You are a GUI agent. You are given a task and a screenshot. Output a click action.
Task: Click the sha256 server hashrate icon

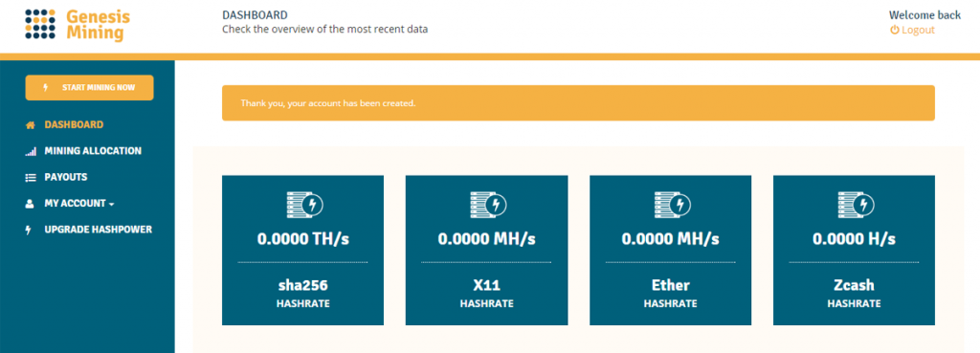click(303, 205)
